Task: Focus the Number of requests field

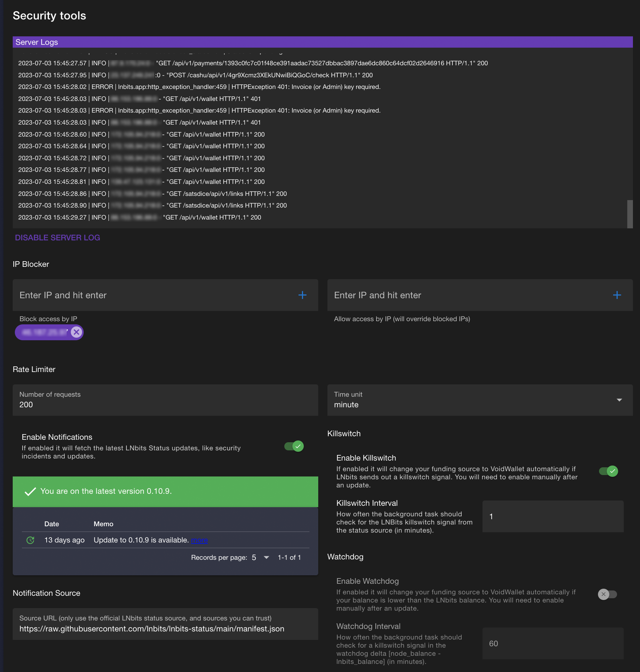Action: pos(165,404)
